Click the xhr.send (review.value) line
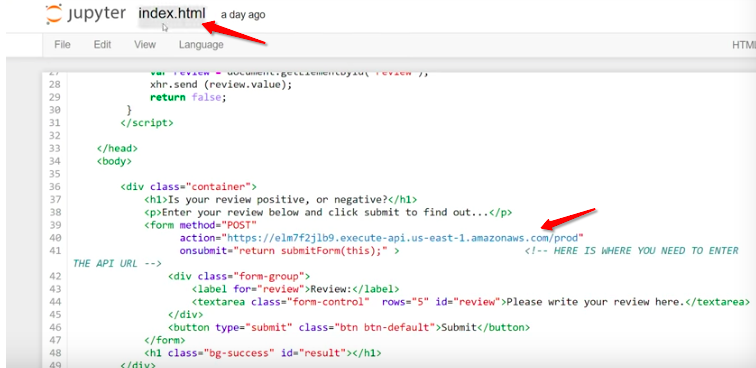Image resolution: width=756 pixels, height=368 pixels. pos(221,84)
